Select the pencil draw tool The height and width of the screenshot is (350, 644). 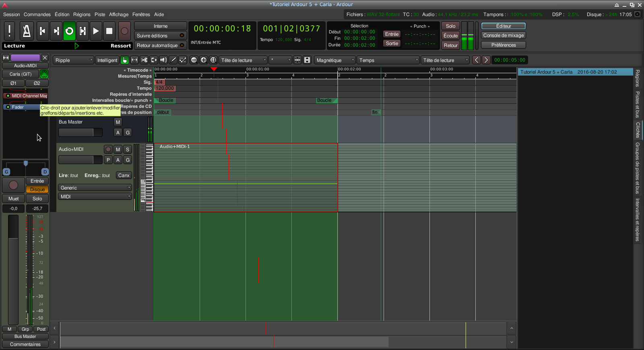point(173,60)
